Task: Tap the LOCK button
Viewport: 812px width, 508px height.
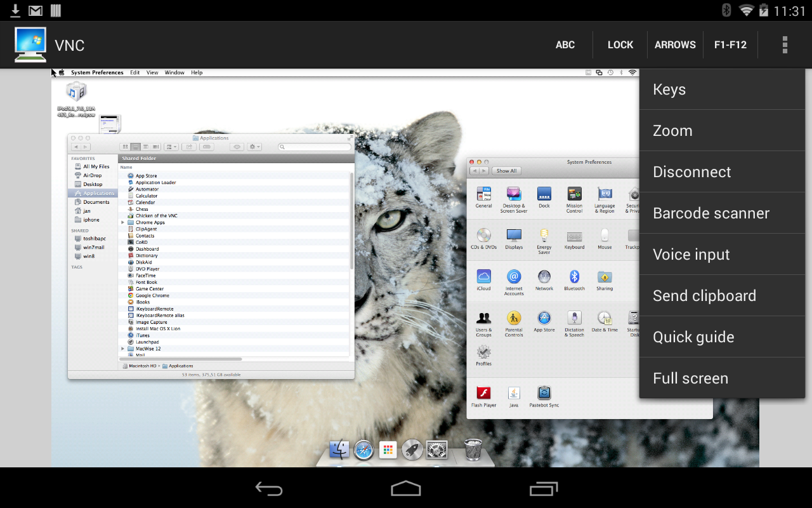Action: (620, 44)
